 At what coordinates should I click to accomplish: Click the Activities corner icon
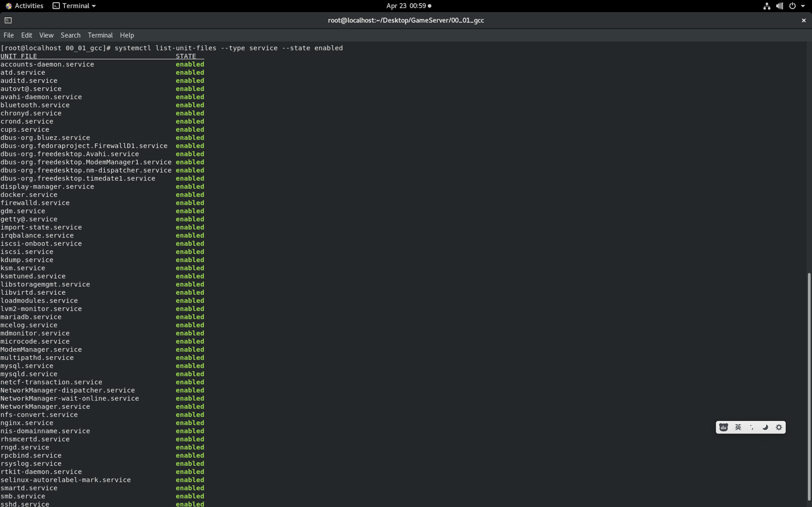coord(8,6)
